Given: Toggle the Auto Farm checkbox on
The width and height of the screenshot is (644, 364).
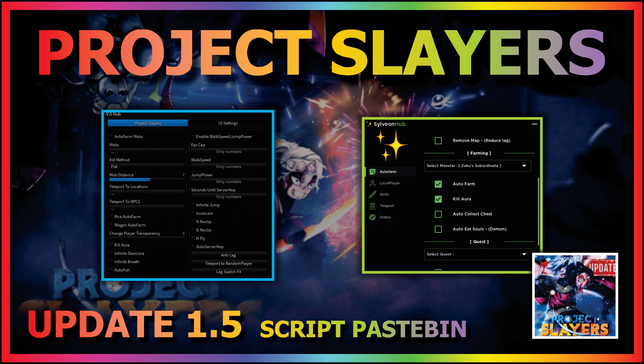Looking at the screenshot, I should click(437, 184).
